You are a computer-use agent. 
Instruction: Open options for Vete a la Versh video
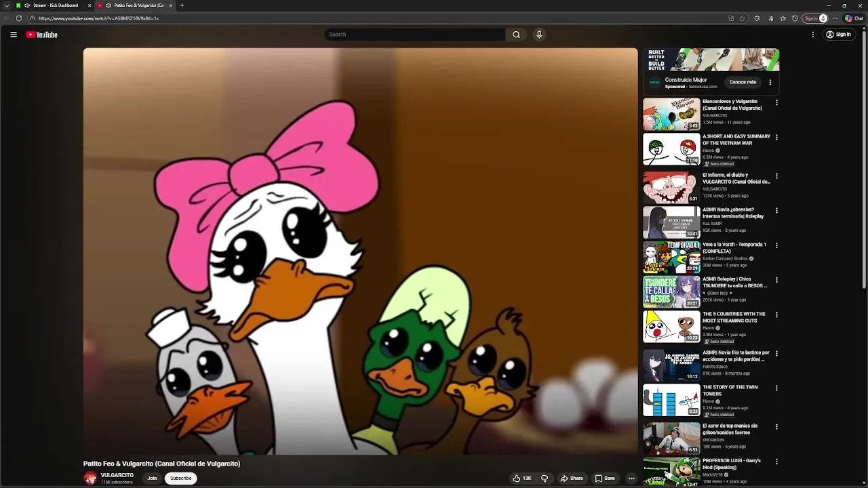click(x=776, y=245)
